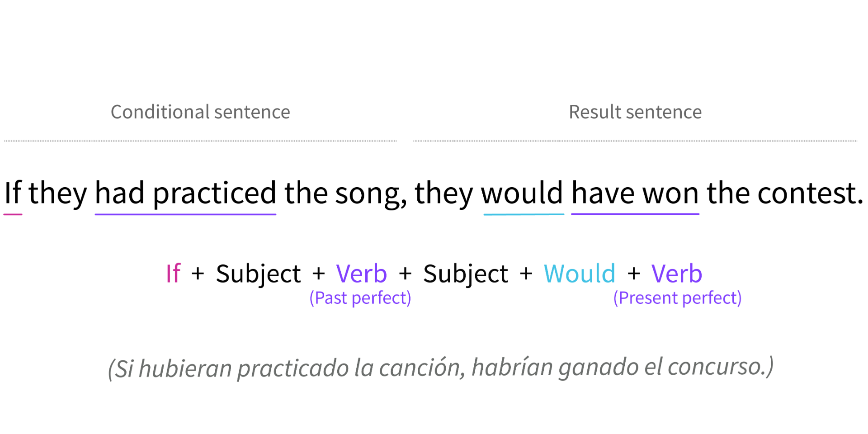Click the word 'would' in the sentence
The height and width of the screenshot is (434, 868).
pos(522,193)
